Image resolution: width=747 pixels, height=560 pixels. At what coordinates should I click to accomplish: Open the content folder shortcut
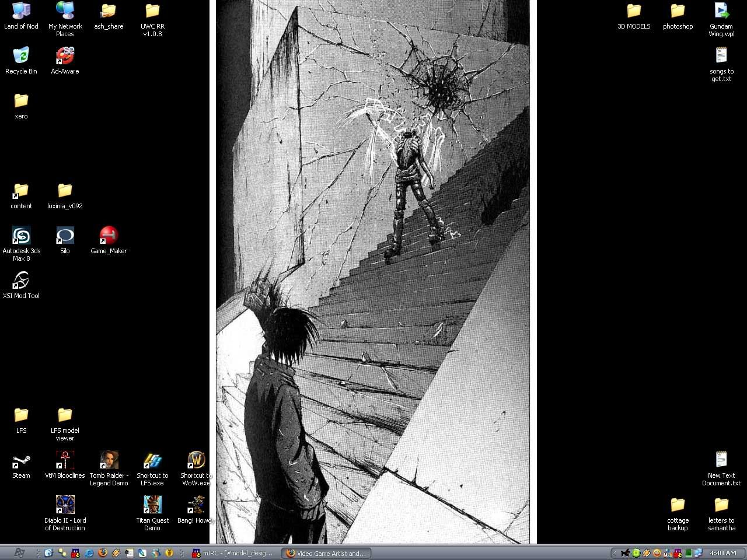21,195
